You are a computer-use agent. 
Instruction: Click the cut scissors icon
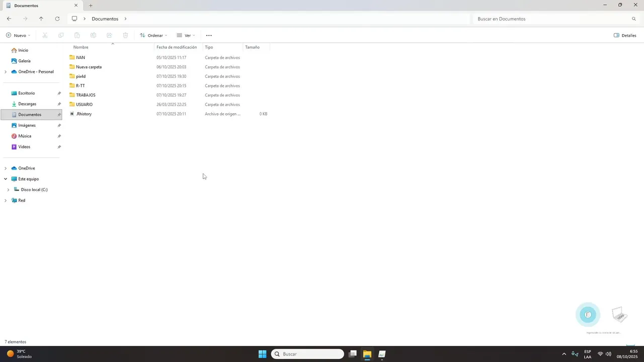(x=45, y=35)
